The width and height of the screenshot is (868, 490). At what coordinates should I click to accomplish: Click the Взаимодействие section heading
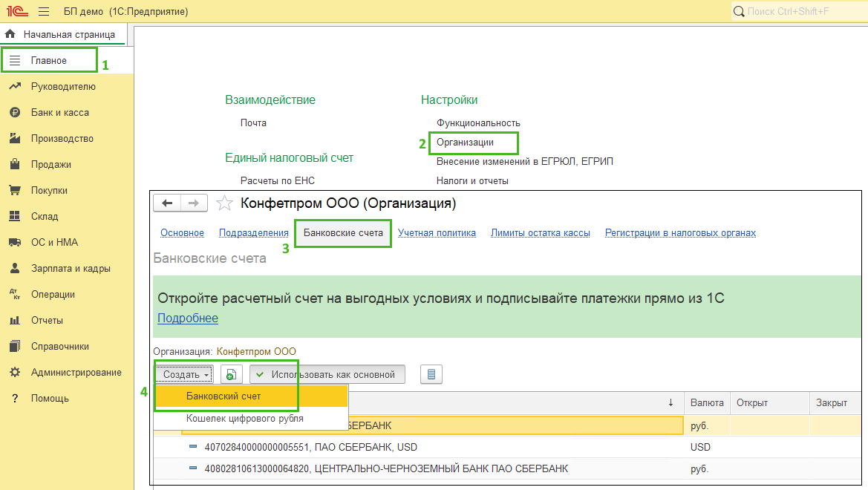[270, 100]
